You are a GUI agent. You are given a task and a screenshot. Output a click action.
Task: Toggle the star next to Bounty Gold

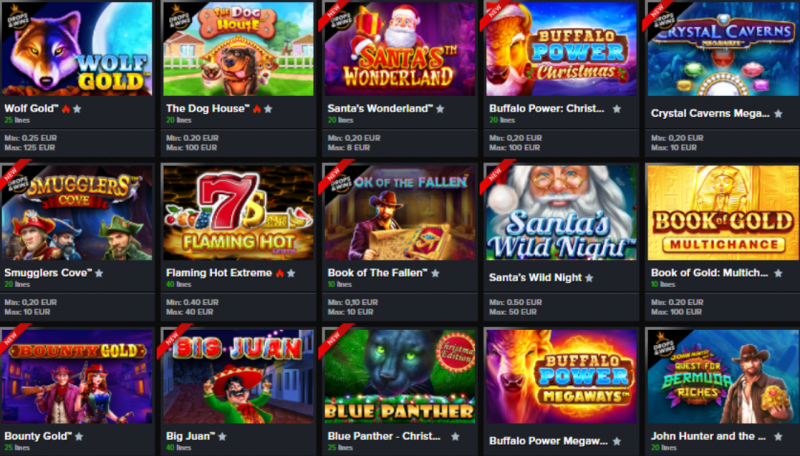[79, 437]
